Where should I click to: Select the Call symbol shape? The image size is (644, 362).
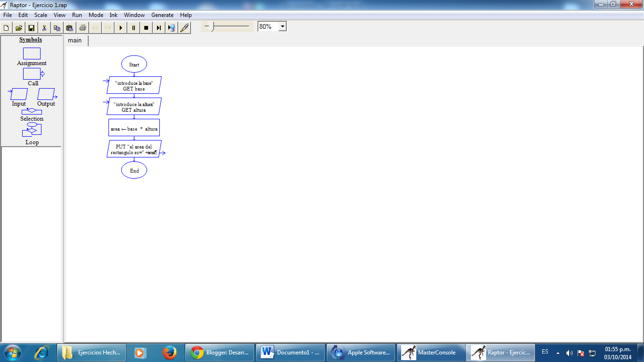31,74
